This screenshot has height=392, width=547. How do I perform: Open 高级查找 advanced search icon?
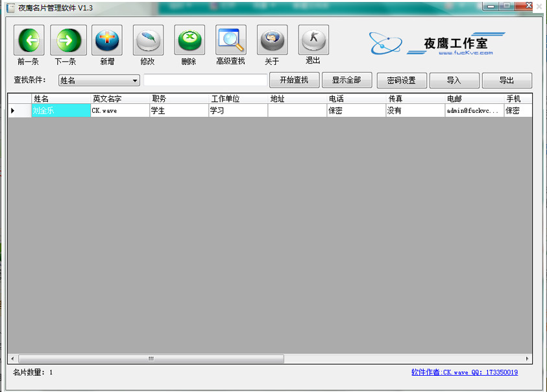(230, 40)
